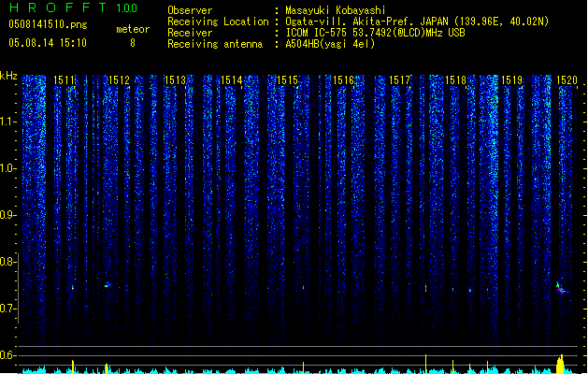This screenshot has width=588, height=374.
Task: Click the 1.1 frequency axis label
Action: pyautogui.click(x=7, y=122)
